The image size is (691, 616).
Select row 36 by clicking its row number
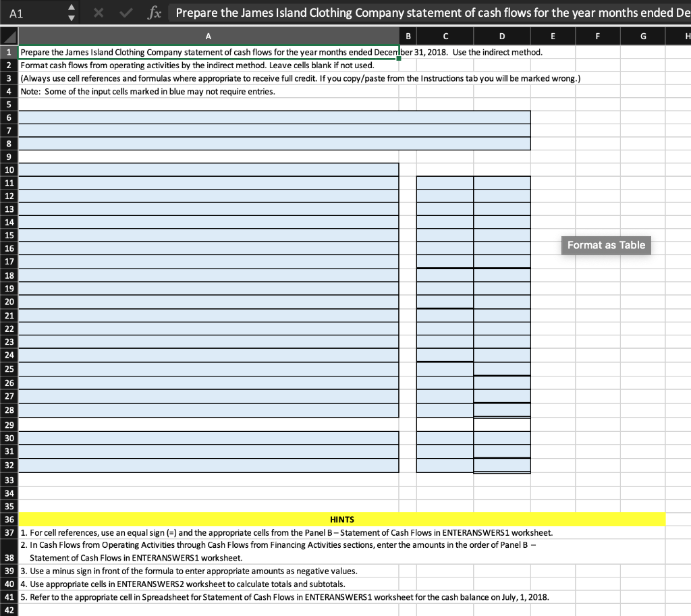coord(7,520)
